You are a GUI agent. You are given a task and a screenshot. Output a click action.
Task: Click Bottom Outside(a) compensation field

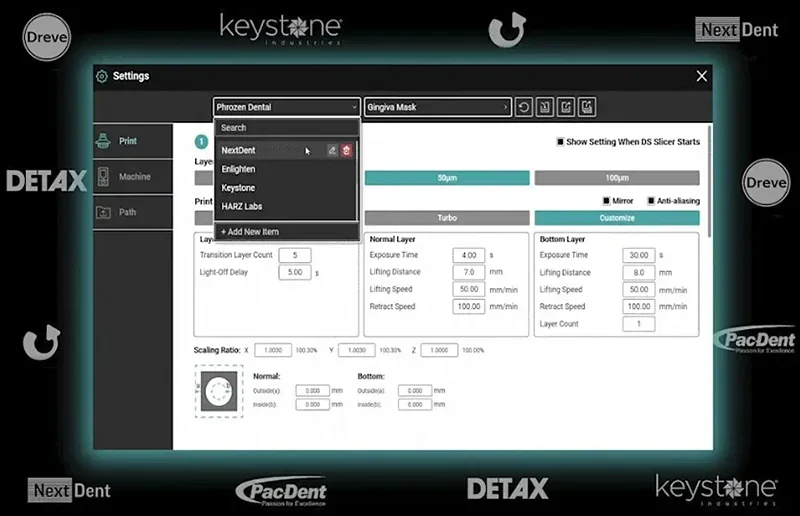coord(415,390)
